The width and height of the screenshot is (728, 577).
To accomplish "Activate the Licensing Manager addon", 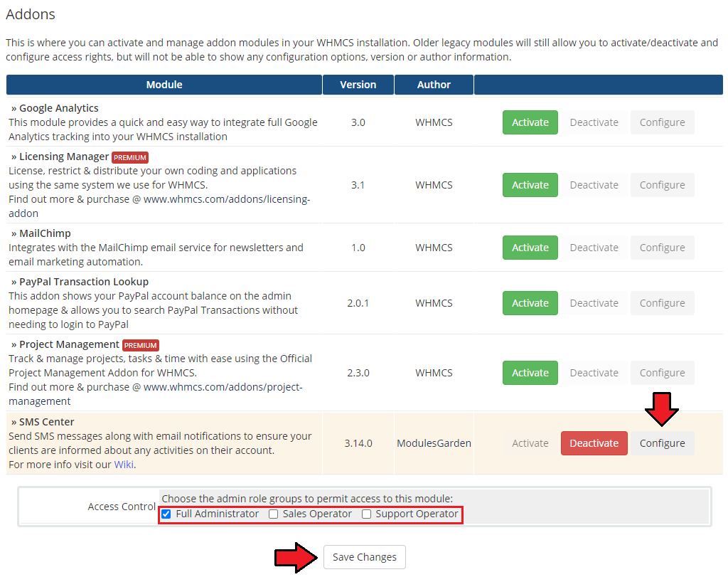I will coord(530,185).
